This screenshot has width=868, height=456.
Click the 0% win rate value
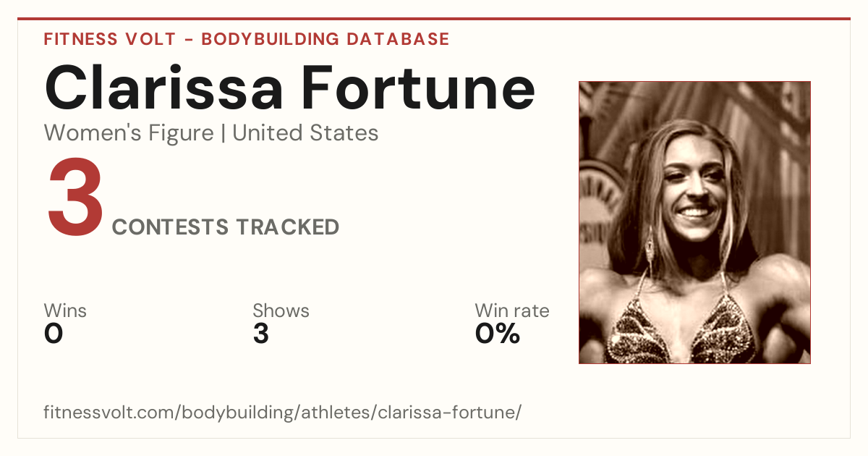tap(498, 334)
